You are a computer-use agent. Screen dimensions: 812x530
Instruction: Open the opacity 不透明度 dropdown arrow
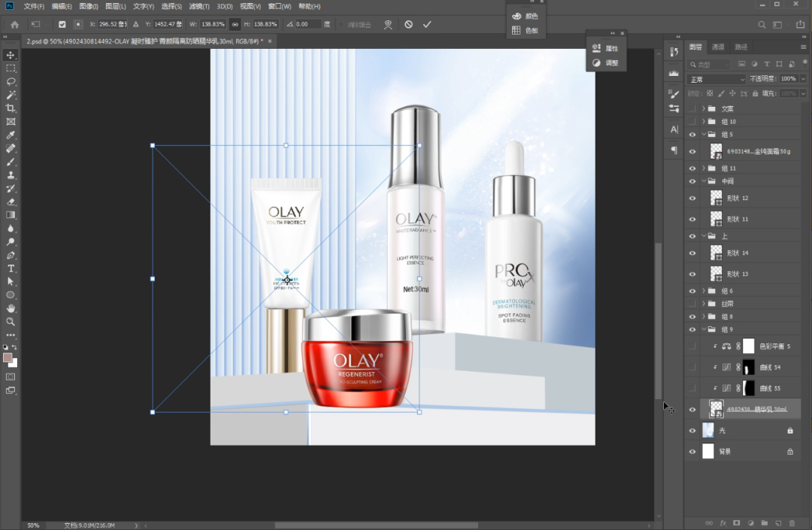click(x=803, y=79)
